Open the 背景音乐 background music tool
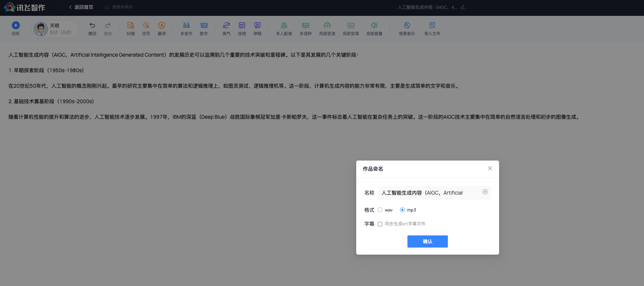644x286 pixels. pos(407,26)
